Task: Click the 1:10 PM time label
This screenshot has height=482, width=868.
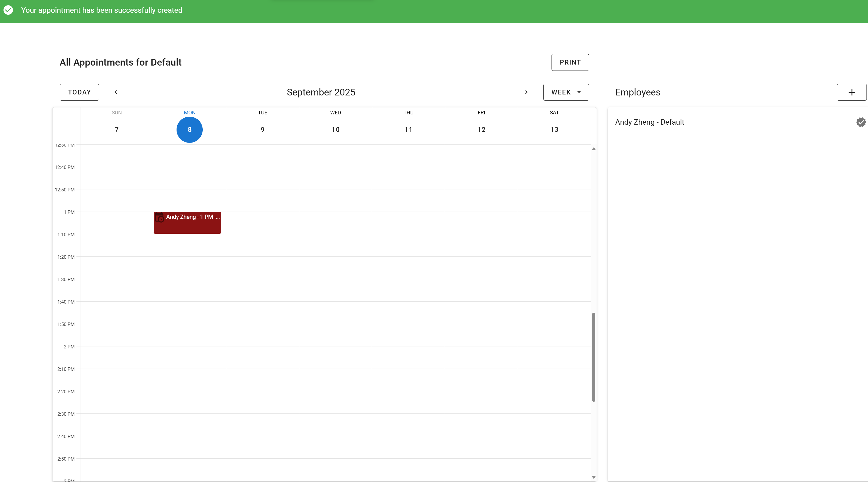Action: tap(66, 235)
